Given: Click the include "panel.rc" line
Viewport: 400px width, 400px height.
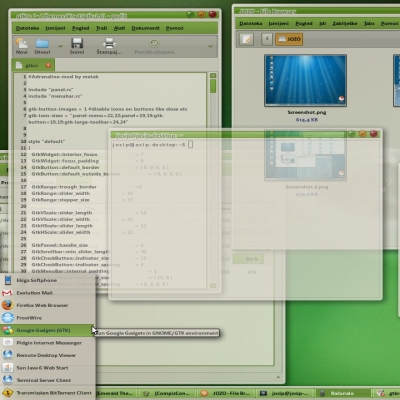Looking at the screenshot, I should click(51, 89).
